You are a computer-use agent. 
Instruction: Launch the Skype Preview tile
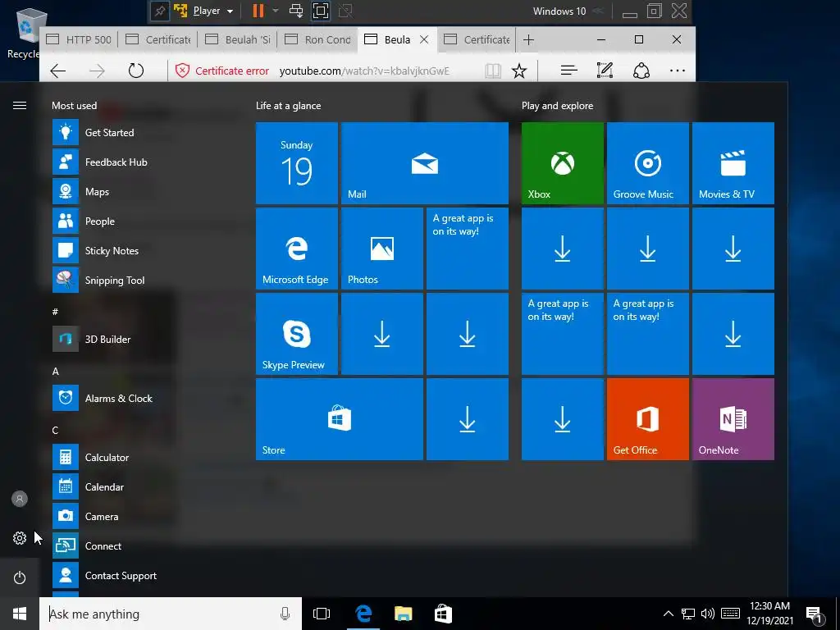pos(297,334)
